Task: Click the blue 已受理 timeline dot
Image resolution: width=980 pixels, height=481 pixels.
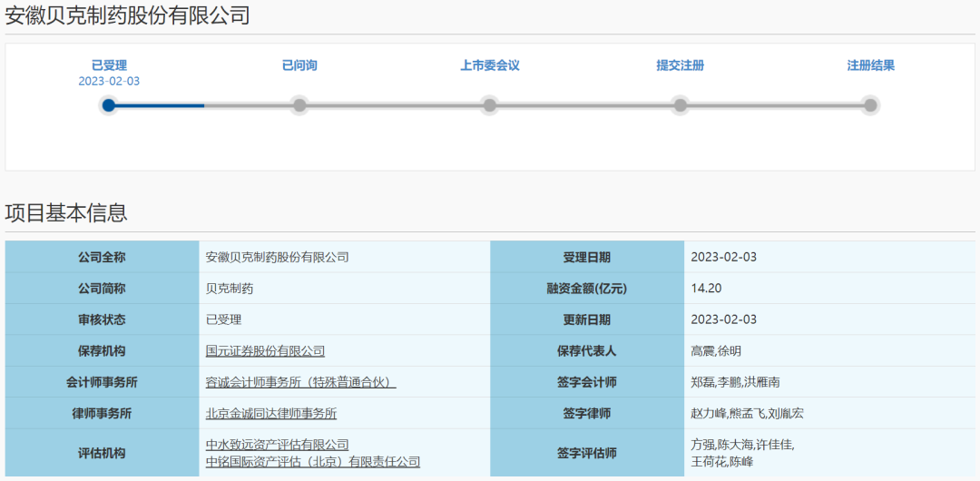Action: pos(109,105)
